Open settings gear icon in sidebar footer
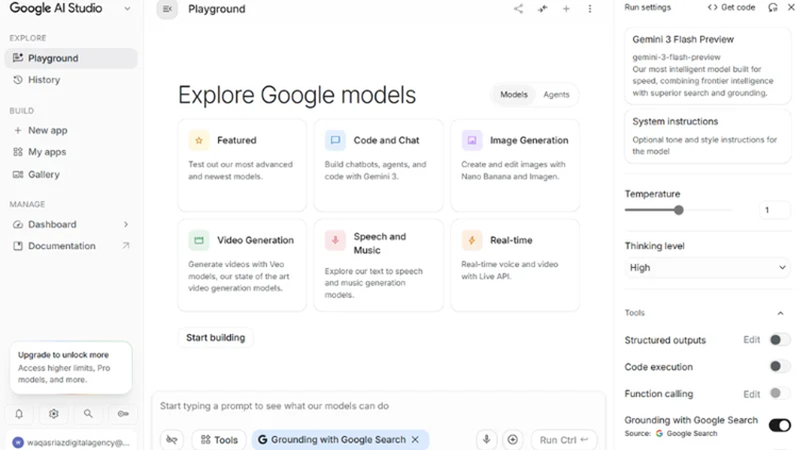800x450 pixels. tap(54, 414)
